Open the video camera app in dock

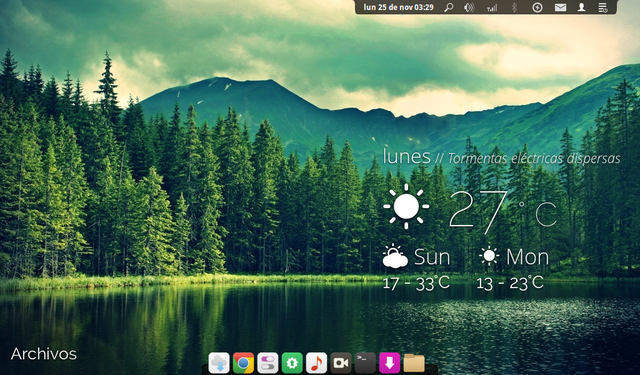(341, 363)
